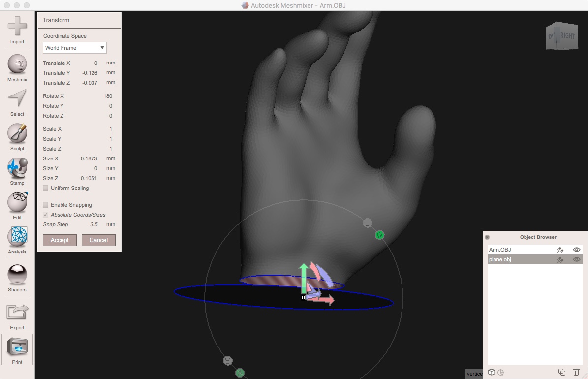Edit the Rotate Y value
The image size is (588, 379).
111,106
